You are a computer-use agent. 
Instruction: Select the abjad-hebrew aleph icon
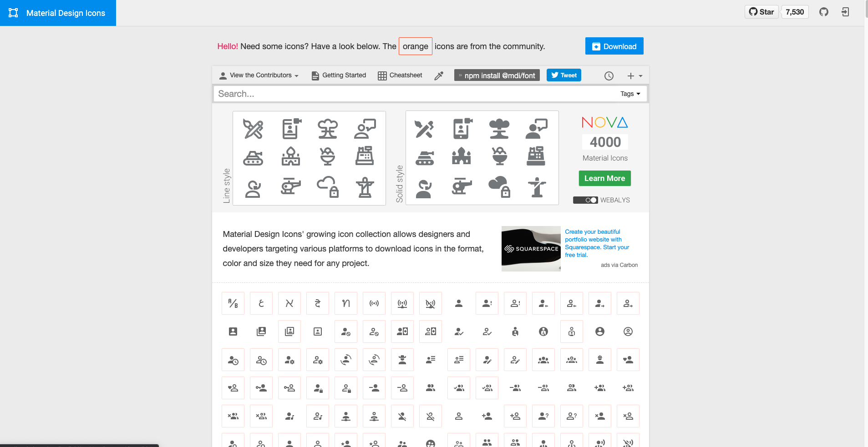point(289,303)
